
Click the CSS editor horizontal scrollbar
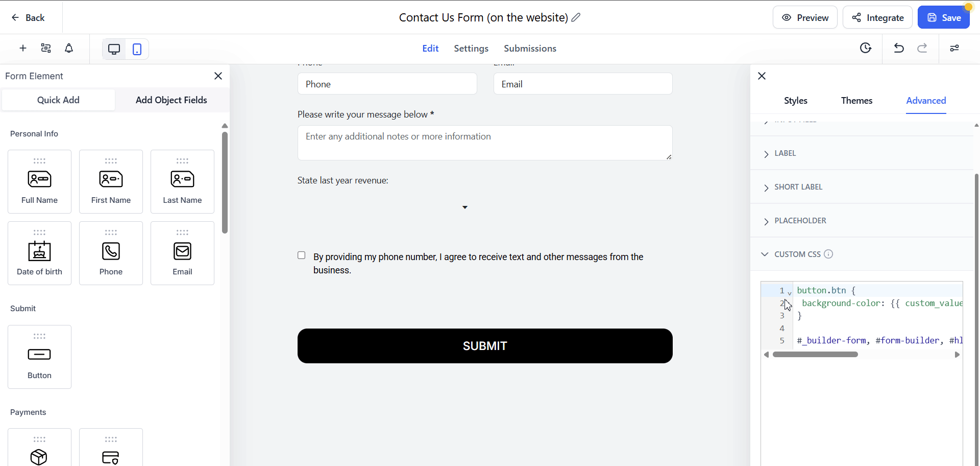pyautogui.click(x=815, y=355)
